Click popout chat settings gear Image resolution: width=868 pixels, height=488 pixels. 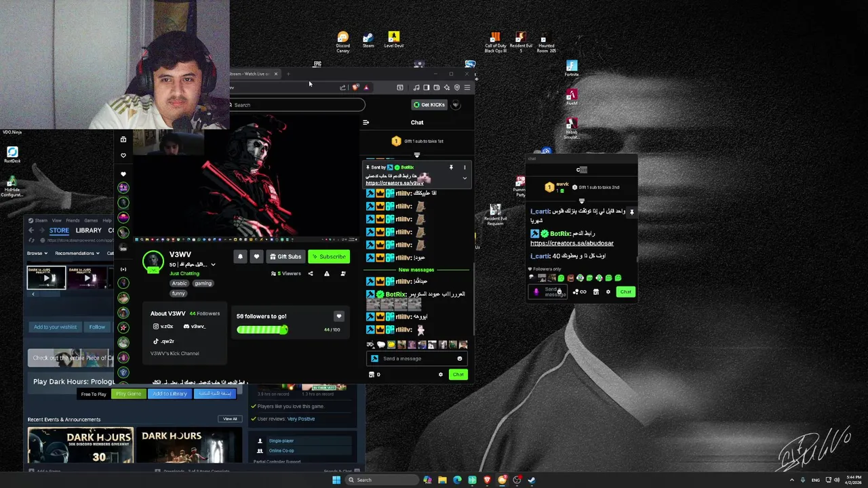(608, 292)
